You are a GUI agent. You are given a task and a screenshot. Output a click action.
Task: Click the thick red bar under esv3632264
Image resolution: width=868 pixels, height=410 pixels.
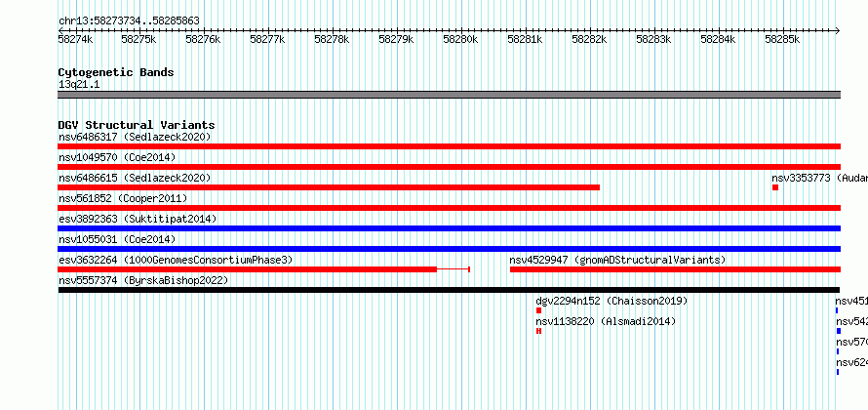[247, 269]
